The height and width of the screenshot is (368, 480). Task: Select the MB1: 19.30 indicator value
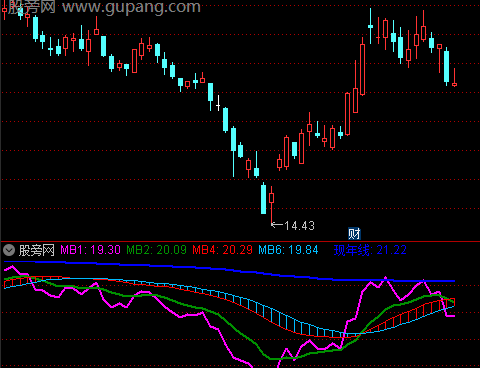(x=90, y=250)
